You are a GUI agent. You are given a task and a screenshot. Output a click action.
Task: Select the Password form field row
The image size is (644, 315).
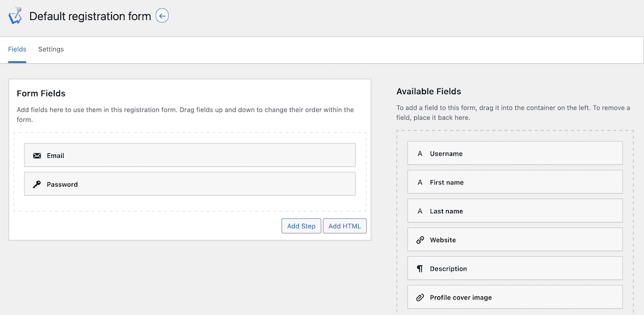(190, 184)
